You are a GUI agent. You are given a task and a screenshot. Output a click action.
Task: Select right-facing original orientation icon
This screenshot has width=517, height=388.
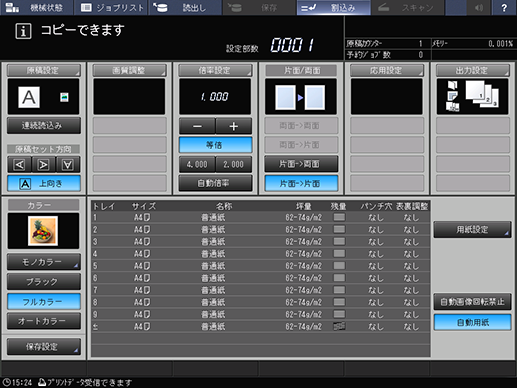44,165
